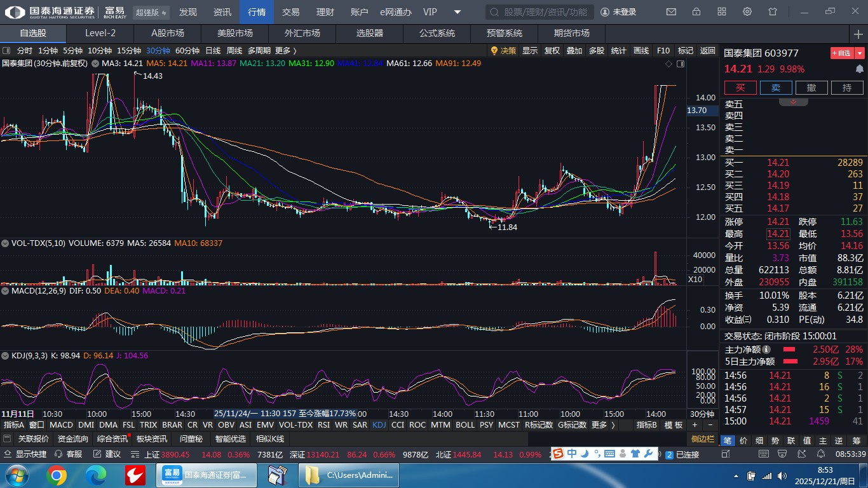
Task: Toggle 显示快捷 shortcut bar
Action: coord(25,454)
